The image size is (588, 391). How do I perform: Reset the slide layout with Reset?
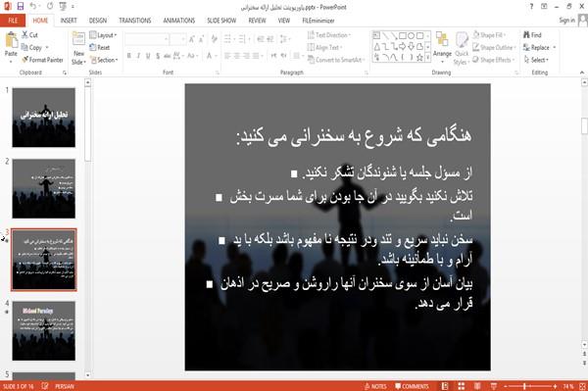coord(100,47)
